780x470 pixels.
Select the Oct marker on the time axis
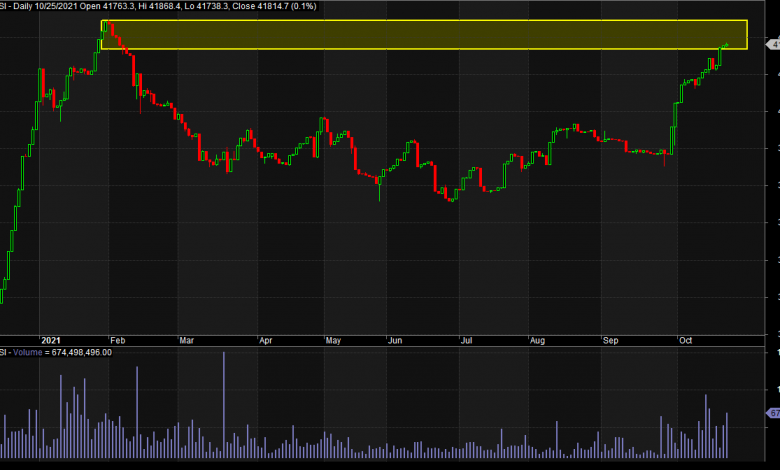click(685, 340)
